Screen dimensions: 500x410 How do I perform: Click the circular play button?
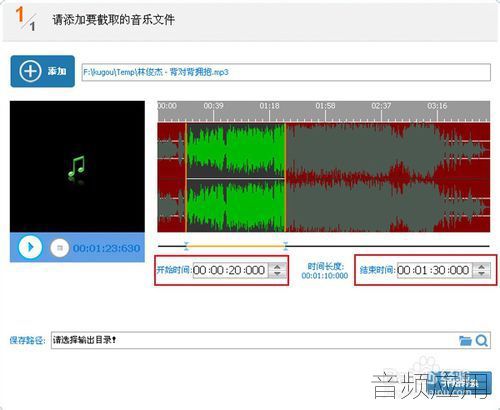coord(30,247)
